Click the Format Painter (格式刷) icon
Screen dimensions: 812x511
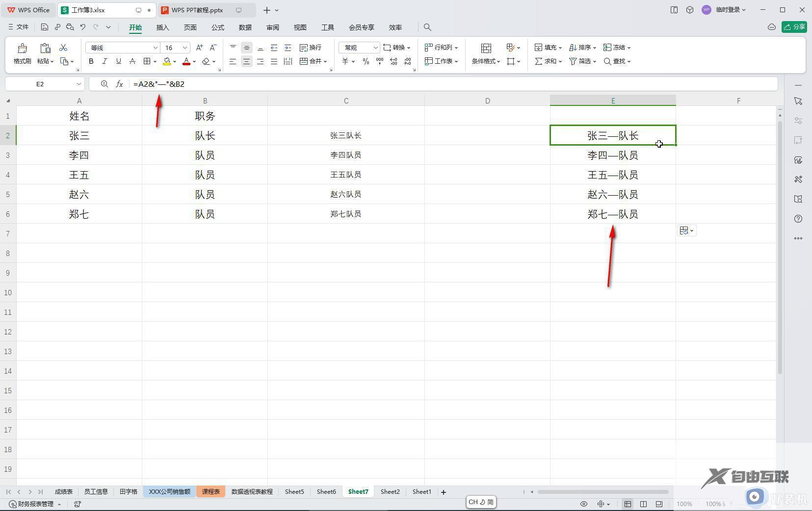(x=22, y=48)
